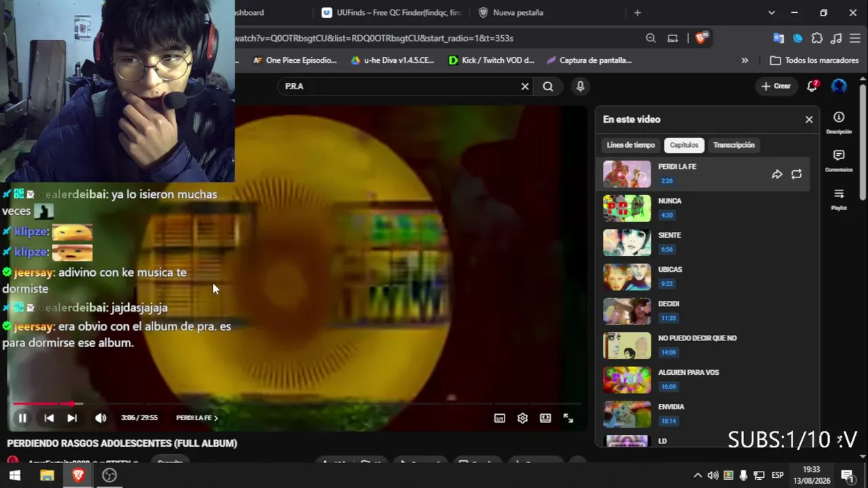
Task: Open the player settings gear
Action: (x=522, y=418)
